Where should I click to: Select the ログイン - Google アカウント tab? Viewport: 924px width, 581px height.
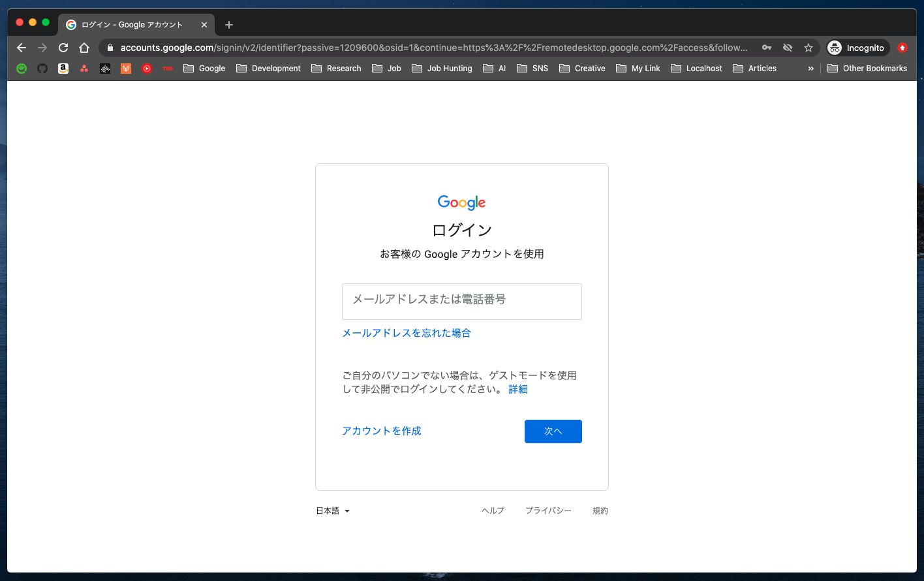(x=136, y=25)
